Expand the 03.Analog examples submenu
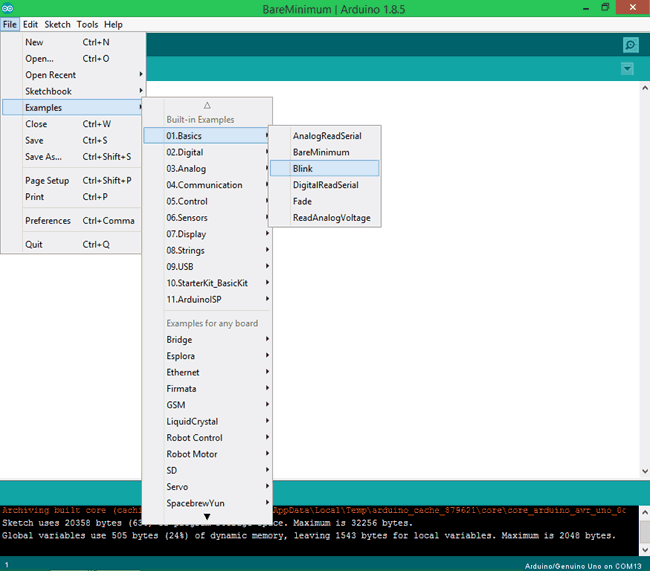Image resolution: width=650 pixels, height=571 pixels. (x=207, y=168)
